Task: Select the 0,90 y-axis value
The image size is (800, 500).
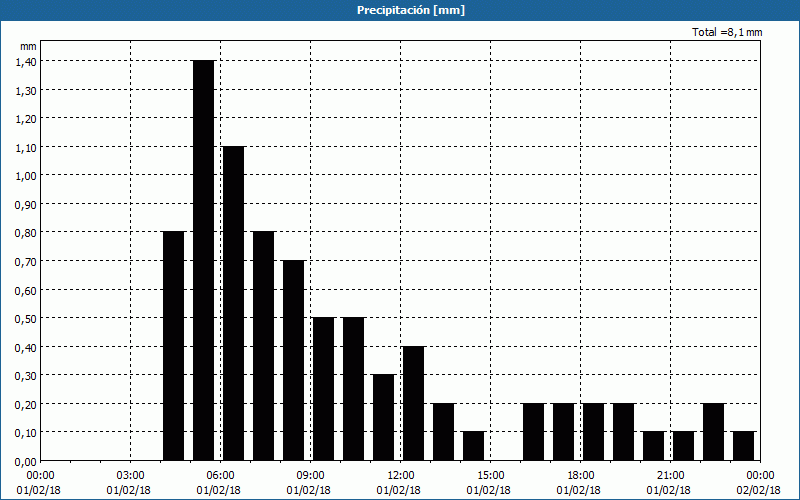Action: click(26, 204)
